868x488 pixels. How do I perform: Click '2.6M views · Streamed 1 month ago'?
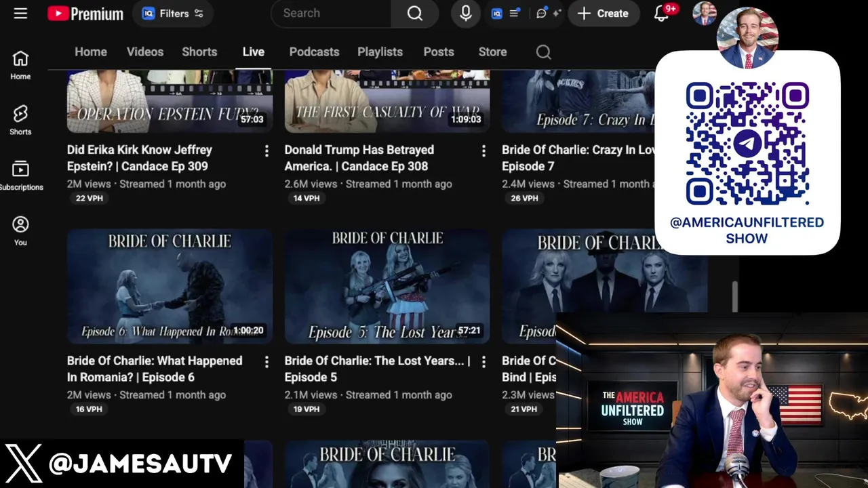pos(368,184)
